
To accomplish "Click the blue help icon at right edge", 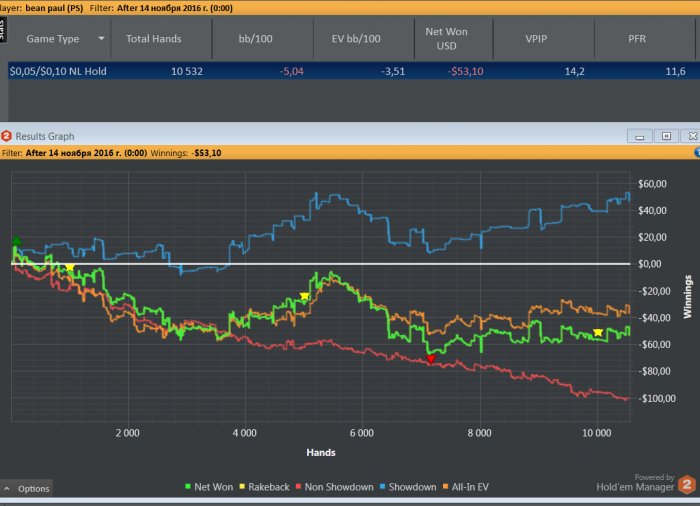I will [x=696, y=153].
